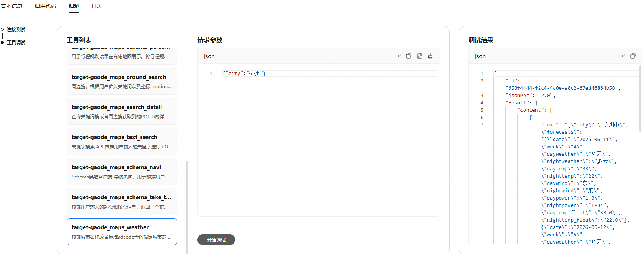Click the "content": [ line
Viewport: 644px width, 254px height.
(x=535, y=110)
